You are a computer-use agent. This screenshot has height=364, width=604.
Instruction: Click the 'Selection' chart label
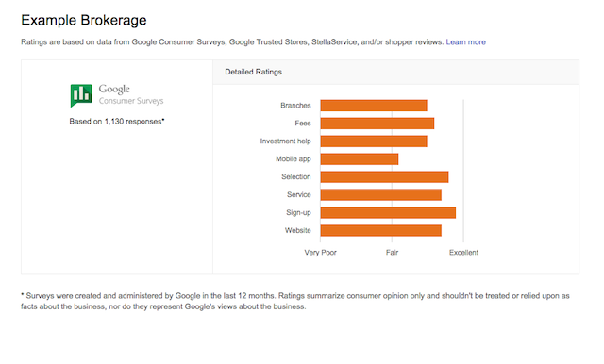(x=295, y=177)
